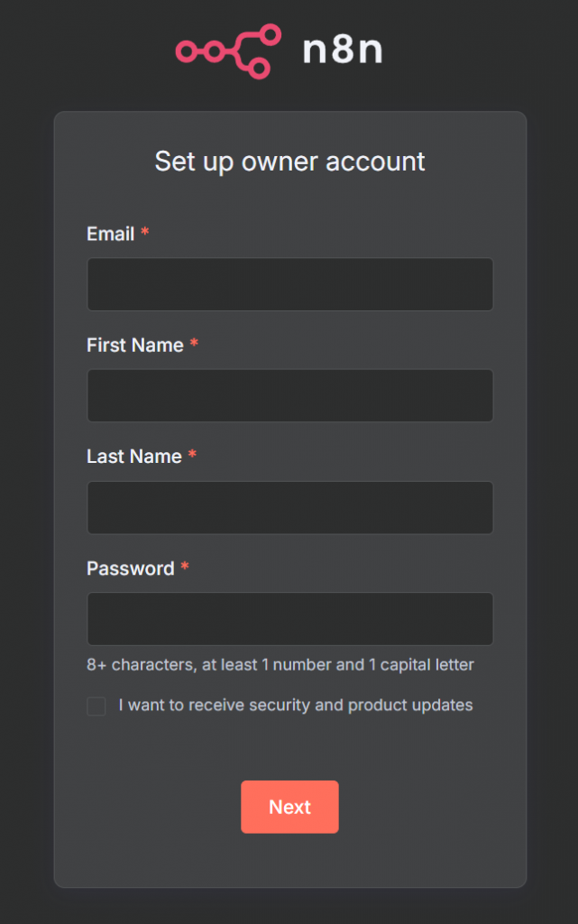Click the red asterisk beside Password

click(x=185, y=568)
